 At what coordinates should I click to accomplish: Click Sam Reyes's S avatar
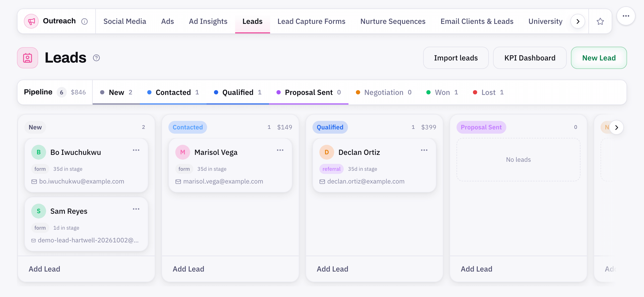pyautogui.click(x=39, y=211)
